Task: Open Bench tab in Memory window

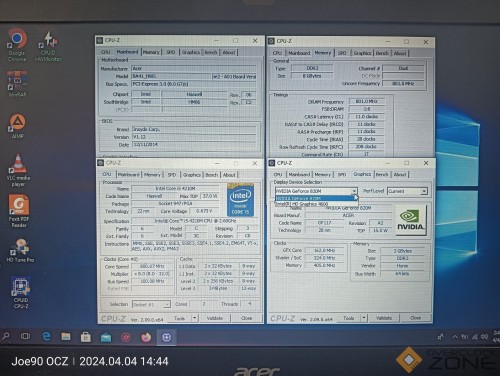Action: pos(382,53)
